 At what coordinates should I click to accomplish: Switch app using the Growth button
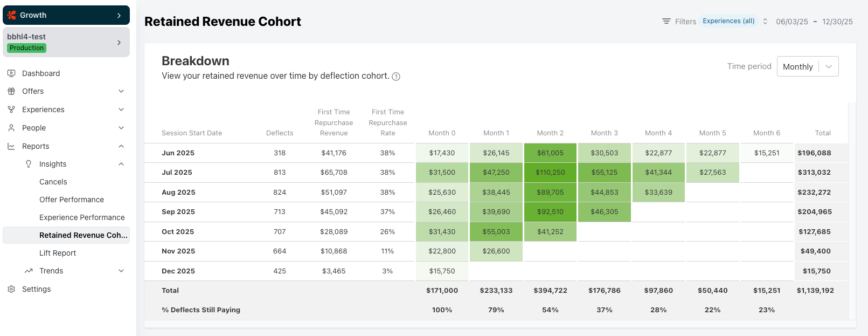click(x=66, y=15)
